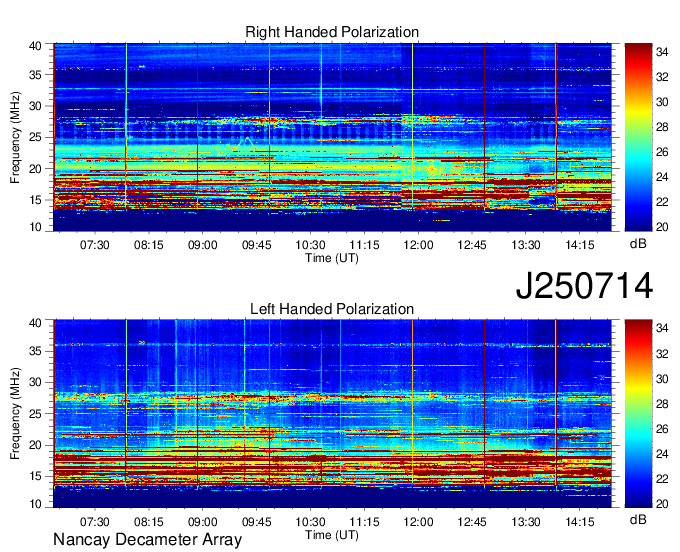Click the left-handed spectrogram plot area
680x552 pixels.
(333, 414)
